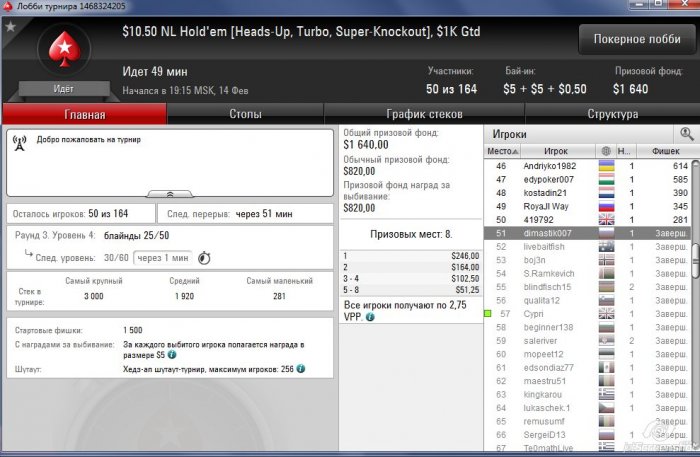
Task: Select player edypoker007 in the list
Action: [x=587, y=179]
